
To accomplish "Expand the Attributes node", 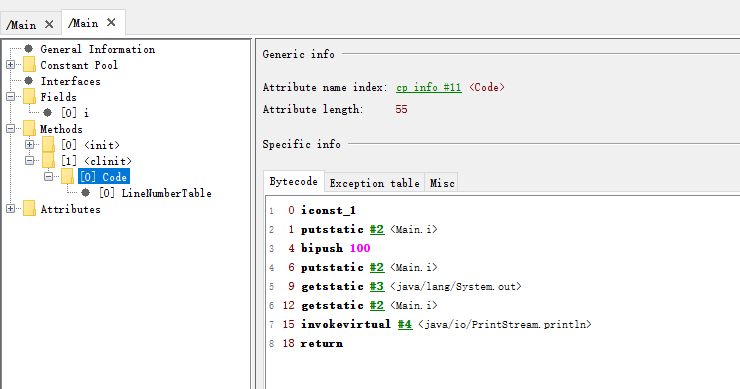I will [x=10, y=209].
